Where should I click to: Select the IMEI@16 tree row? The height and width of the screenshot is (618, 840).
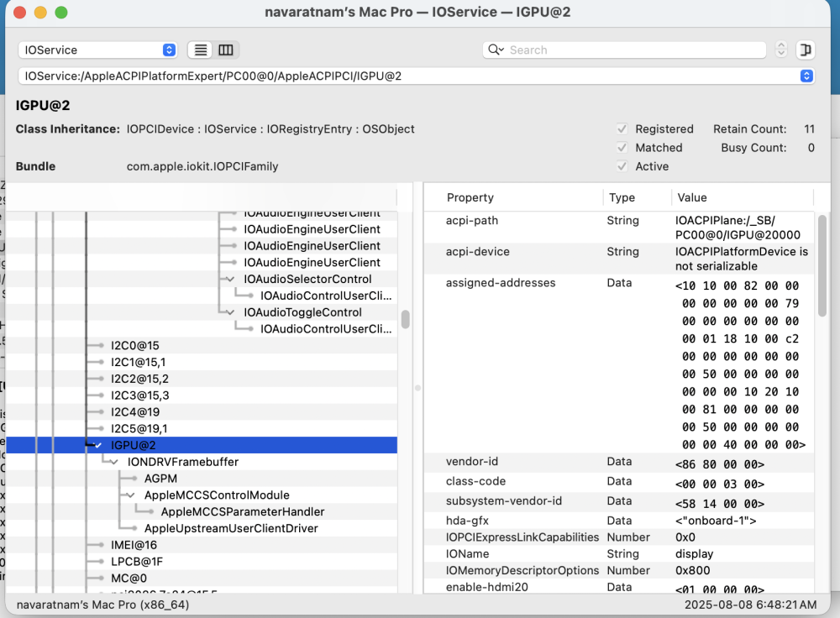click(x=202, y=545)
